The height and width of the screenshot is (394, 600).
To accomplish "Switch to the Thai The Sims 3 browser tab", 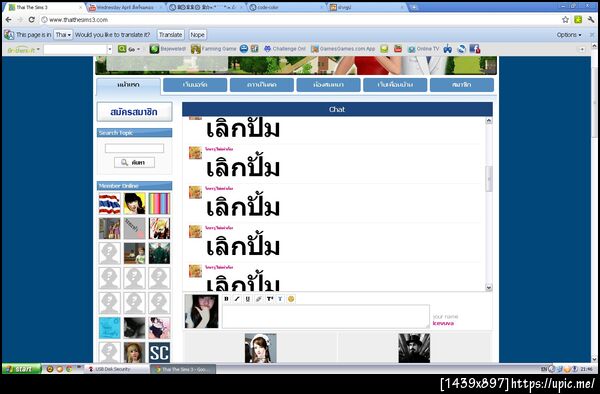I will coord(44,7).
